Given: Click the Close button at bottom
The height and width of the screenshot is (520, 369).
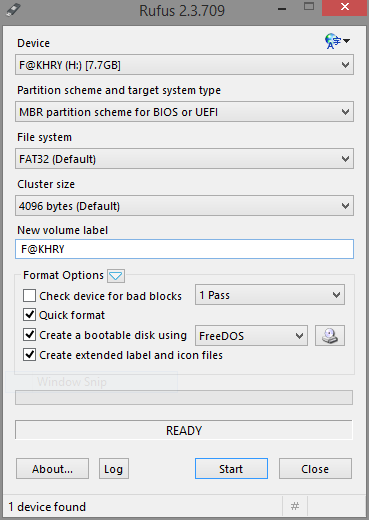Looking at the screenshot, I should pos(315,469).
